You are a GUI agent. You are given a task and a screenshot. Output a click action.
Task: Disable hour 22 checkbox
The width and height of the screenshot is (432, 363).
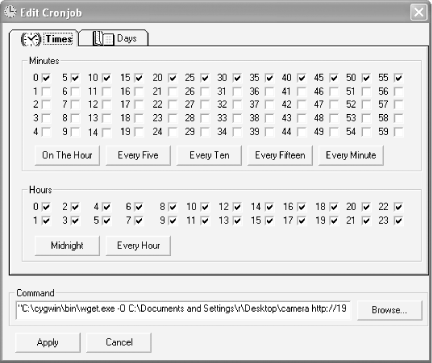tap(398, 207)
